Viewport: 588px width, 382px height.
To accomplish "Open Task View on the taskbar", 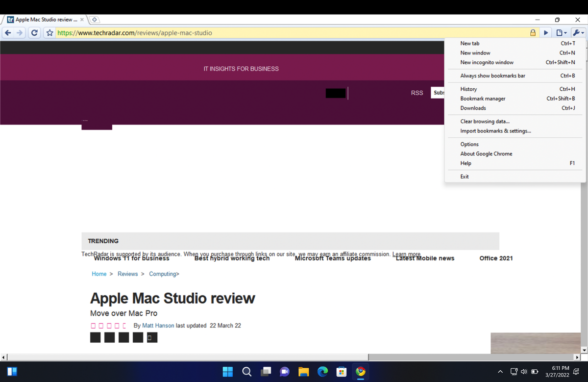I will (x=266, y=372).
